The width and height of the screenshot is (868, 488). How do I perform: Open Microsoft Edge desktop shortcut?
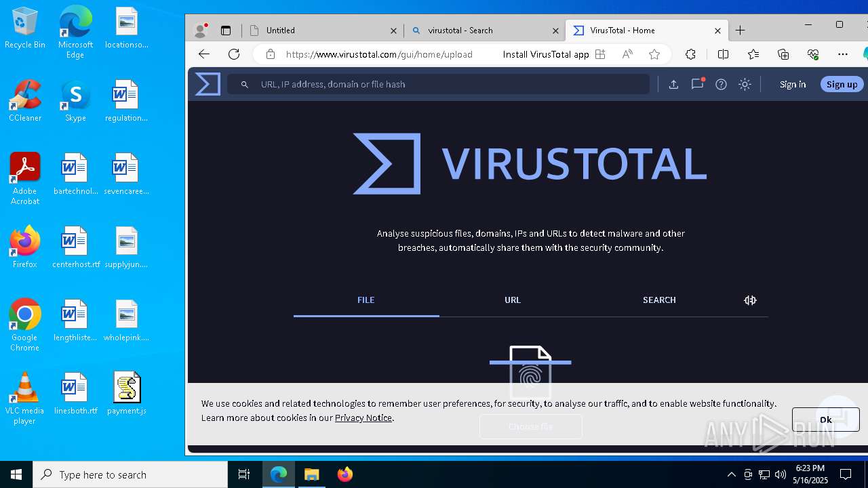click(75, 33)
